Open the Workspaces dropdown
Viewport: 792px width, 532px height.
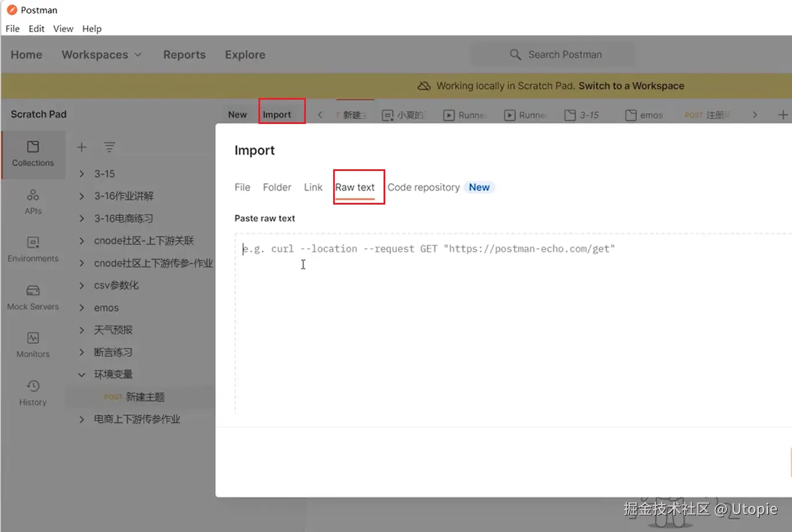pyautogui.click(x=101, y=54)
